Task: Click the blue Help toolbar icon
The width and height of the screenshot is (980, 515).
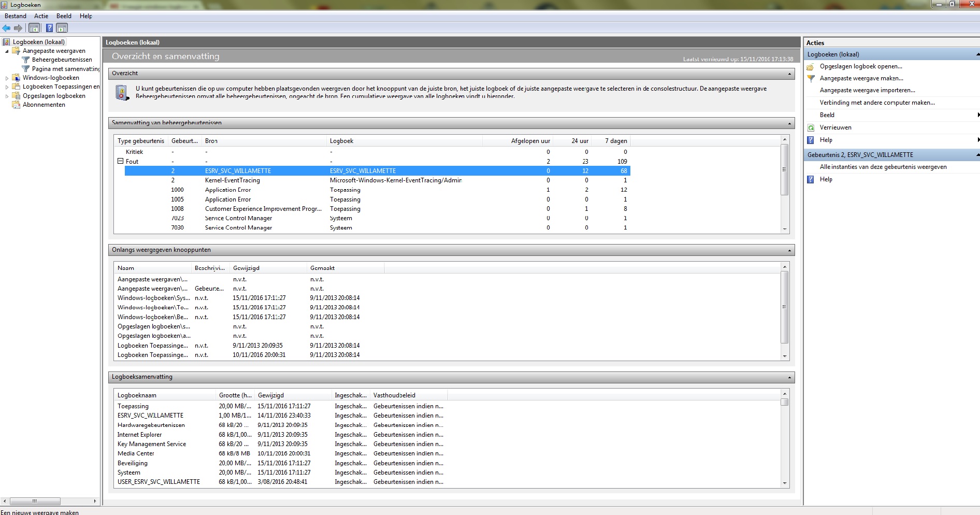Action: point(49,28)
